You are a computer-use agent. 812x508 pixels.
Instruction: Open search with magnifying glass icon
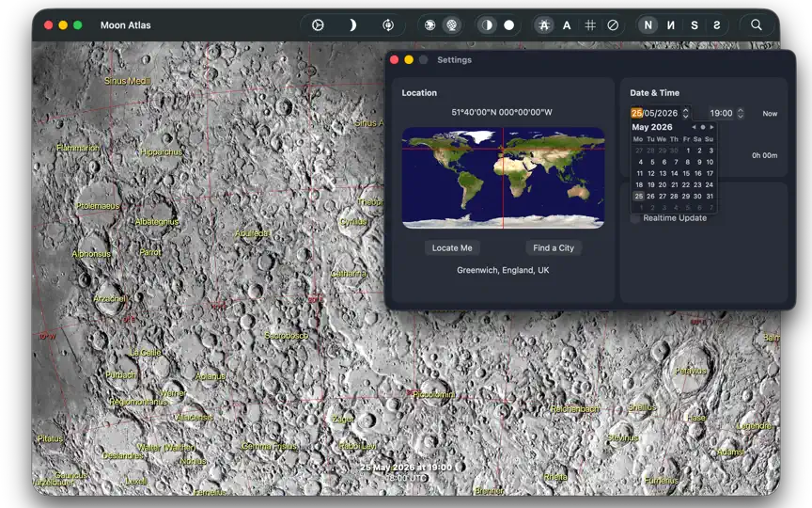tap(756, 24)
